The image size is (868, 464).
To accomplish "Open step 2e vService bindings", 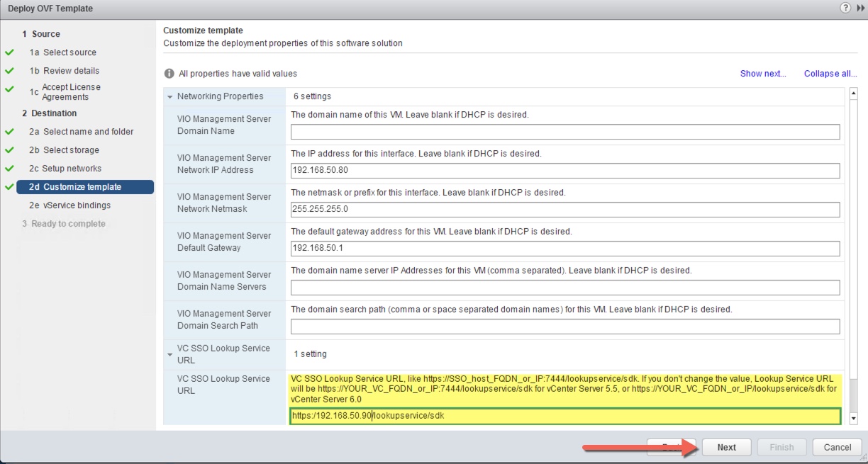I will [77, 205].
